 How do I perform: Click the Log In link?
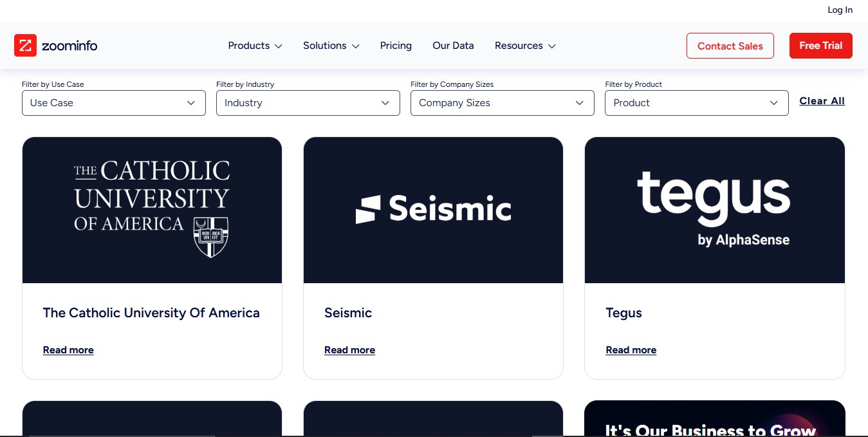tap(840, 10)
